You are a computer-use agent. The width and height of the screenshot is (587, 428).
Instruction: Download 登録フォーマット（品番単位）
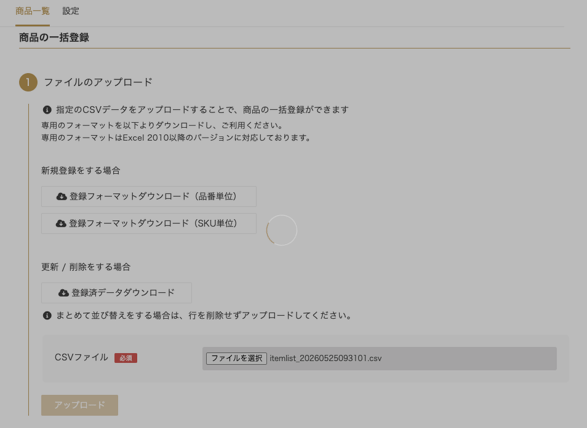[149, 197]
